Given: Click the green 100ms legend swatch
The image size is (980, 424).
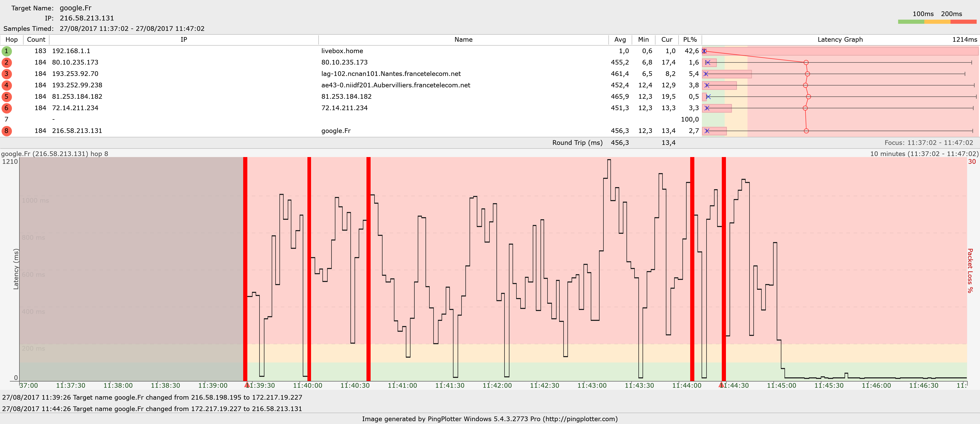Looking at the screenshot, I should [911, 22].
